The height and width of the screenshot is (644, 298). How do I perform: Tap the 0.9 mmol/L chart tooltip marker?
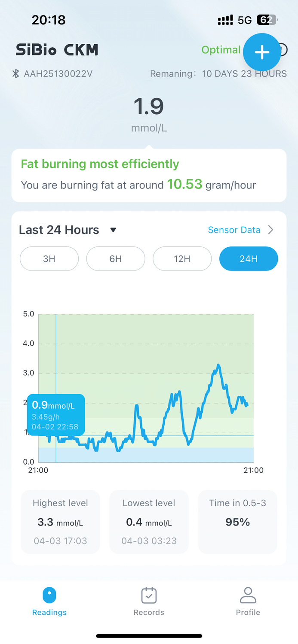[x=56, y=415]
